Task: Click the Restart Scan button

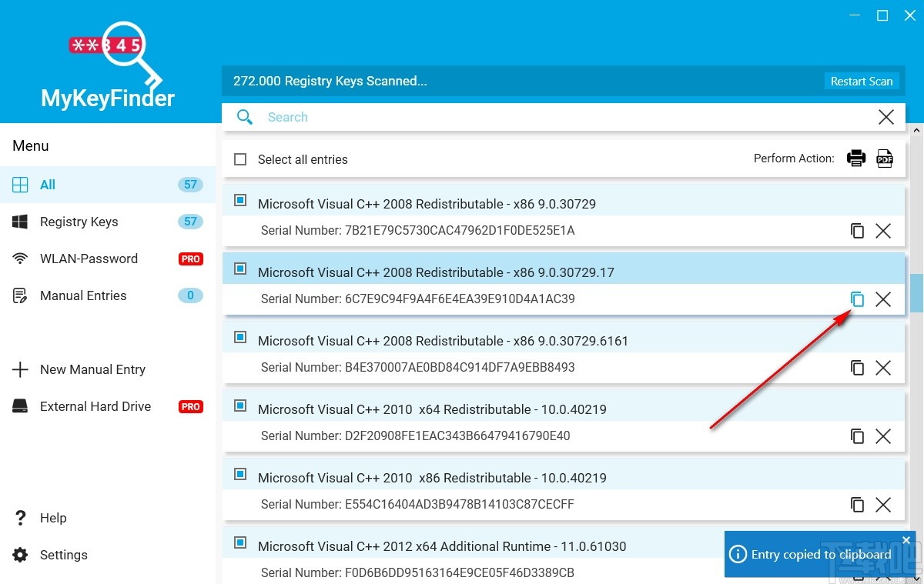Action: pyautogui.click(x=862, y=81)
